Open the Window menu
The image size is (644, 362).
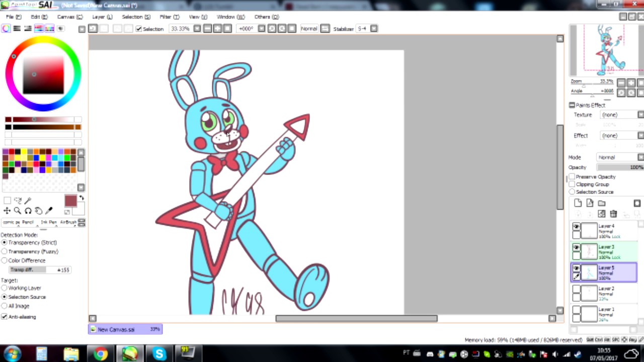pyautogui.click(x=230, y=17)
